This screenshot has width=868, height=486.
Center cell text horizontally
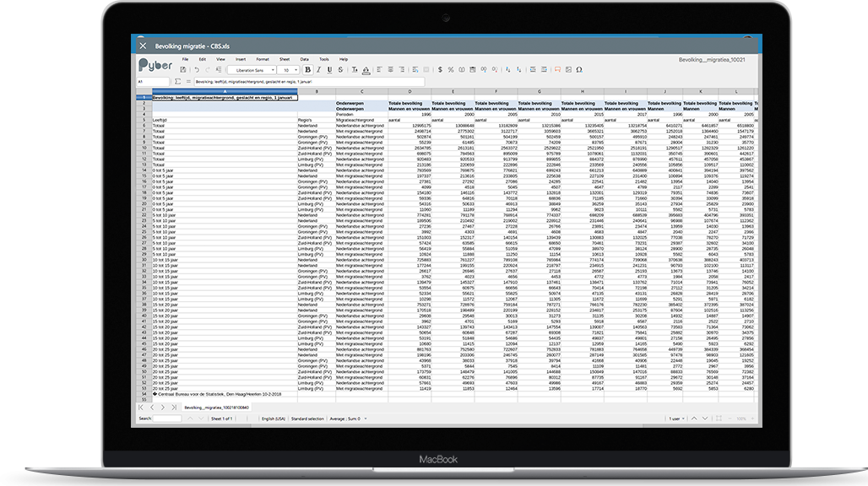(x=391, y=70)
